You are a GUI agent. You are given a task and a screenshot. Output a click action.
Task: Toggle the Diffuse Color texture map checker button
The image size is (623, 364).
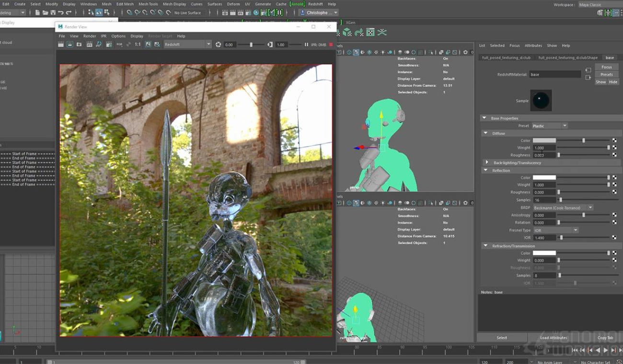pos(614,140)
